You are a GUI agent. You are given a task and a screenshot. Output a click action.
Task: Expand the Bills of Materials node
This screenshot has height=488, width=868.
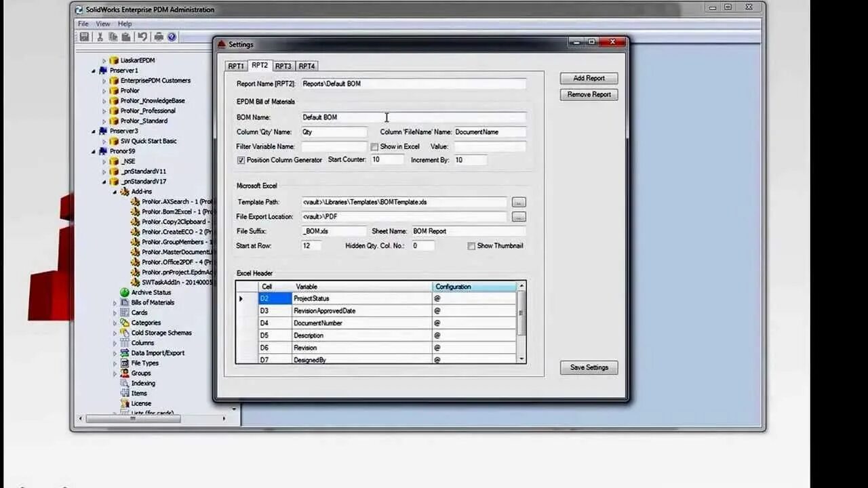(115, 302)
